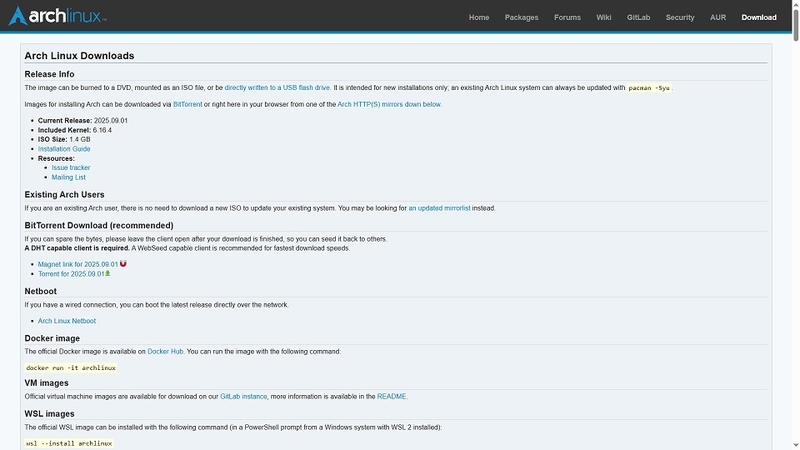Viewport: 800px width, 450px height.
Task: Select GitLab in the top navigation
Action: (638, 17)
